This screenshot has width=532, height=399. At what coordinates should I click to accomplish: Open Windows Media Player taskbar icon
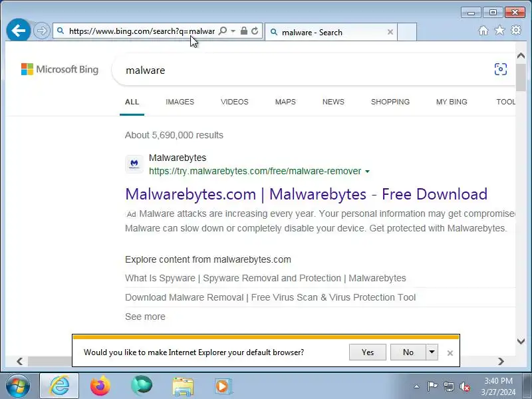point(223,386)
